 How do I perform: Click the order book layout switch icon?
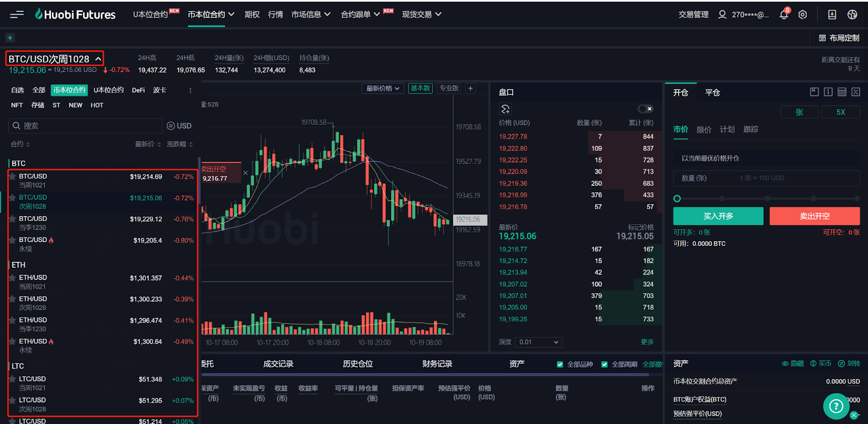tap(505, 109)
